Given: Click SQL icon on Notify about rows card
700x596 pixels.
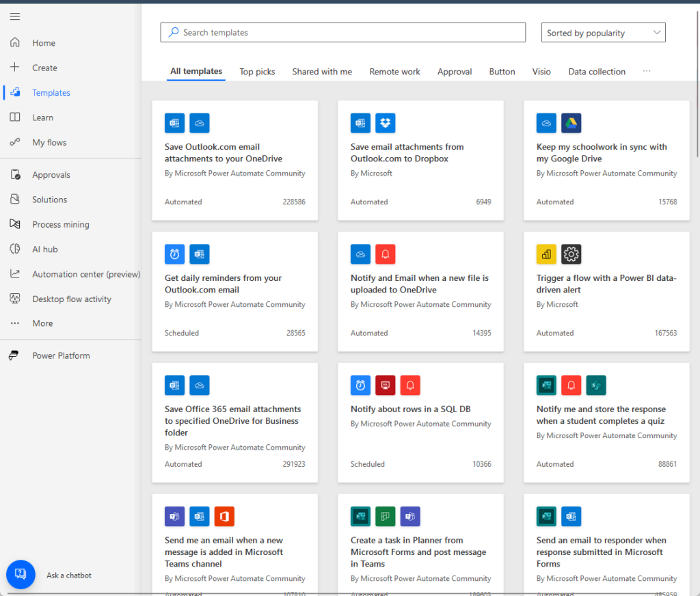Looking at the screenshot, I should [x=386, y=385].
